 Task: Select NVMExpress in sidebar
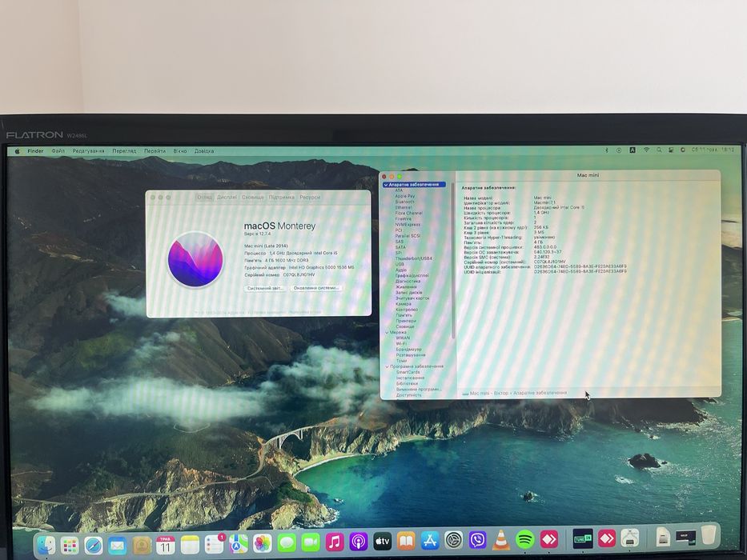pos(408,224)
